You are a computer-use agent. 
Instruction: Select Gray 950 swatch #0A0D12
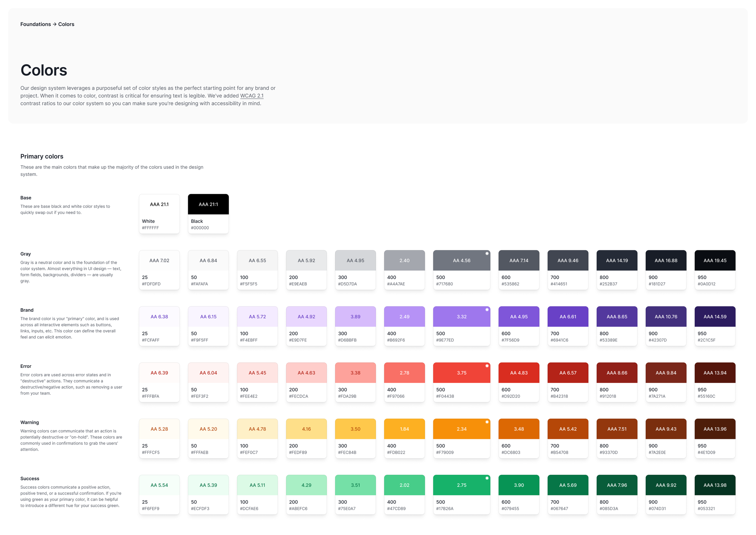(715, 270)
